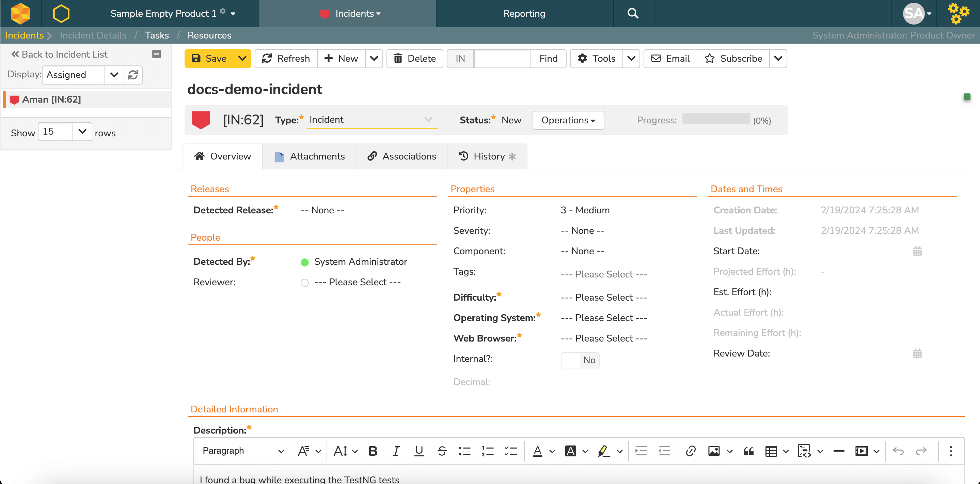Screen dimensions: 980x484
Task: Toggle the Internal? switch showing No
Action: point(580,360)
